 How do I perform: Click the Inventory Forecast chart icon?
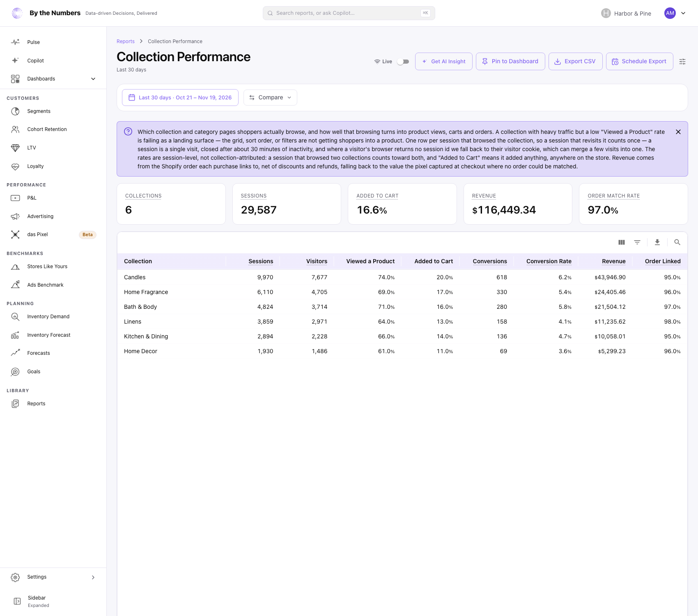click(15, 335)
